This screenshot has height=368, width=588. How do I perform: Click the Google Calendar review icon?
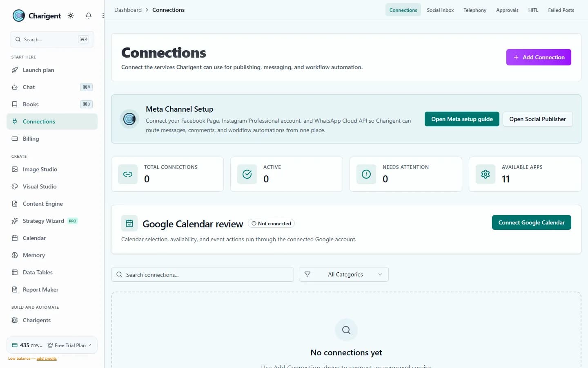[x=129, y=223]
